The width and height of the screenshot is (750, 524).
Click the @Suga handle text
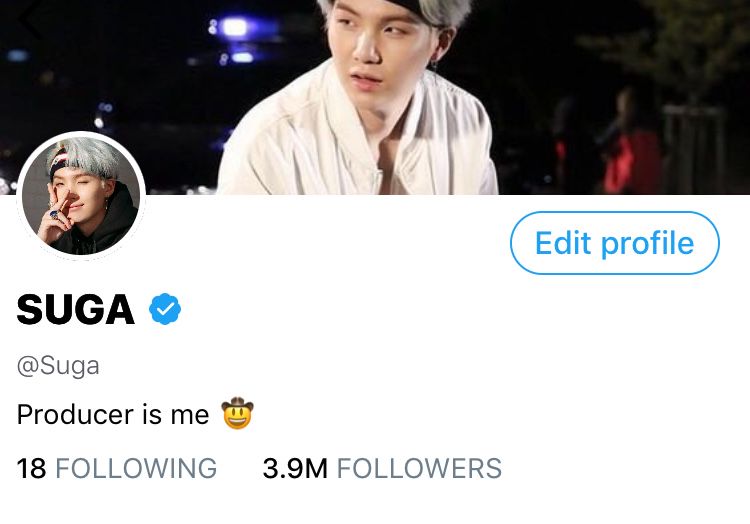[x=58, y=366]
